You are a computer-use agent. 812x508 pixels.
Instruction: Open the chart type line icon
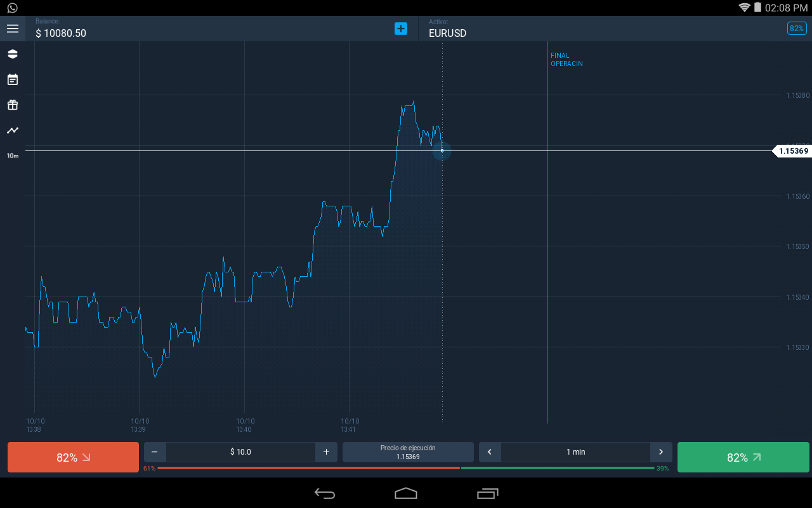tap(13, 130)
